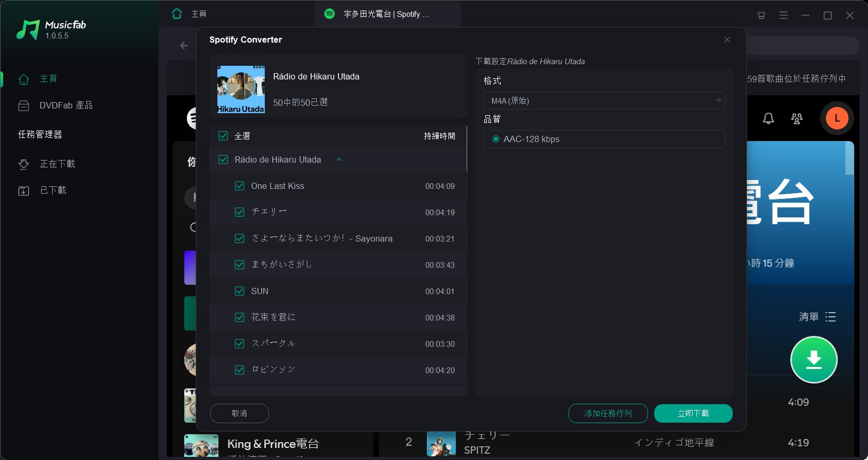Click the Spotify logo on the tab
The height and width of the screenshot is (460, 868).
[x=330, y=14]
